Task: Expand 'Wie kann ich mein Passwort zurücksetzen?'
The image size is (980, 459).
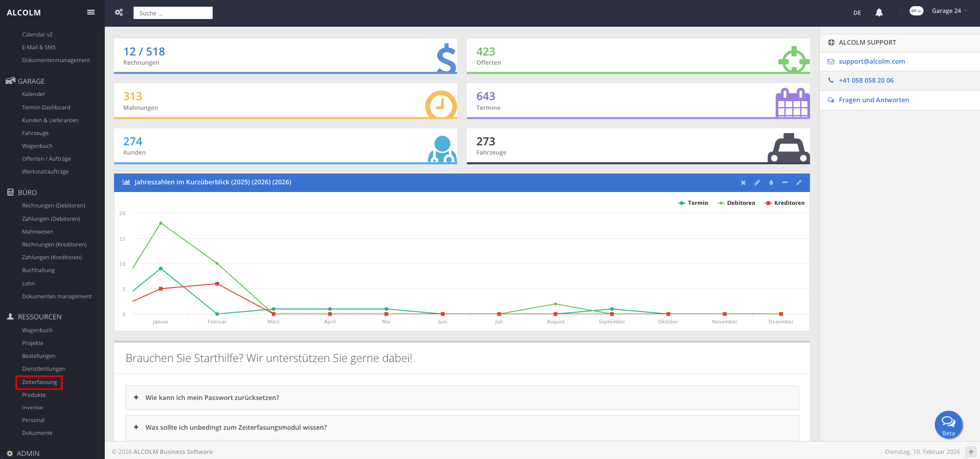Action: tap(212, 398)
